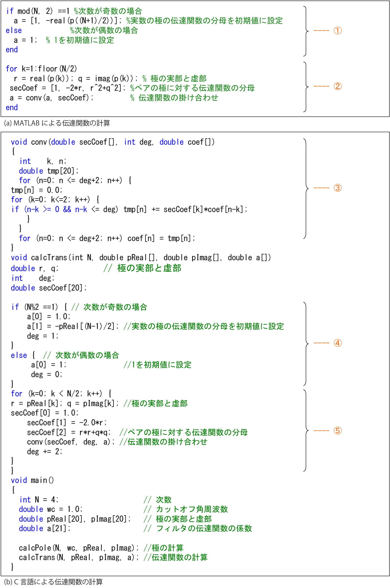390x588 pixels.
Task: Click the "if mod(N, 2) ==1" MATLAB line
Action: coord(38,11)
